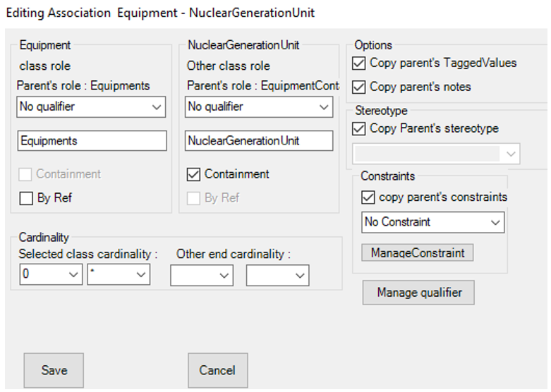
Task: Open the Stereotype dropdown
Action: tap(437, 154)
